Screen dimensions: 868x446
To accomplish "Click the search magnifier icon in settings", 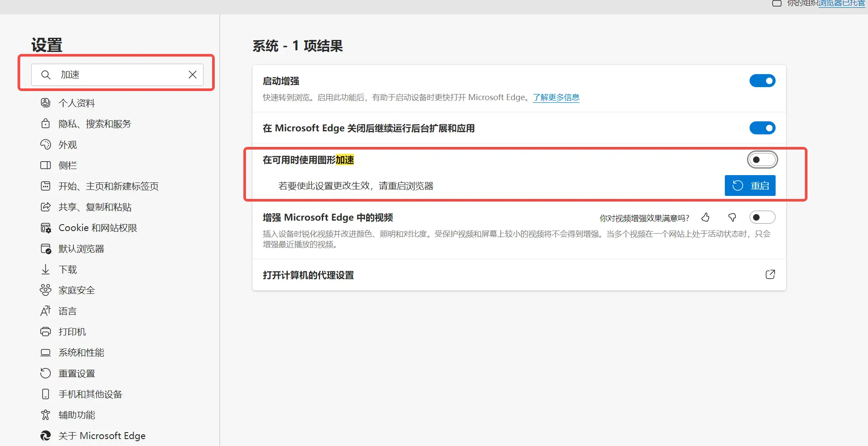I will [46, 75].
